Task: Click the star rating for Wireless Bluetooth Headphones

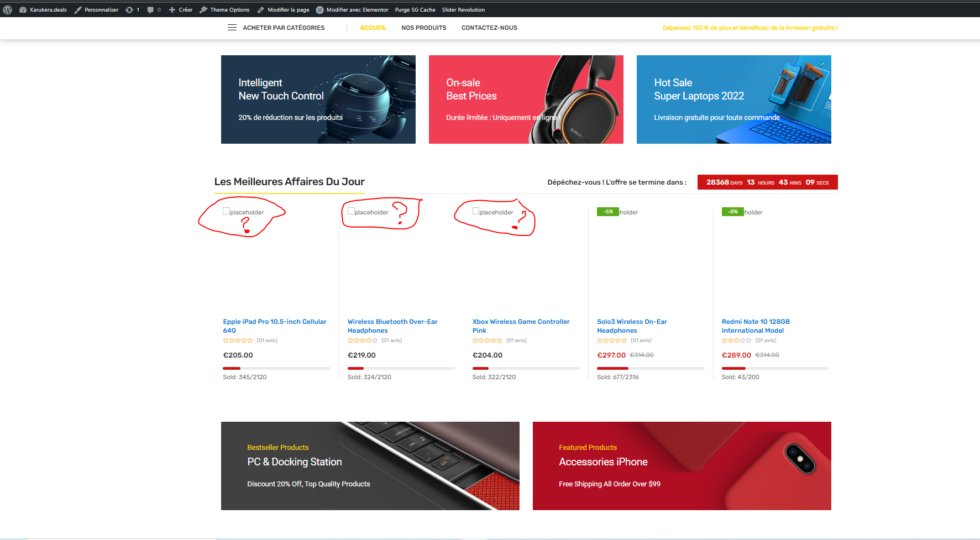Action: point(363,340)
